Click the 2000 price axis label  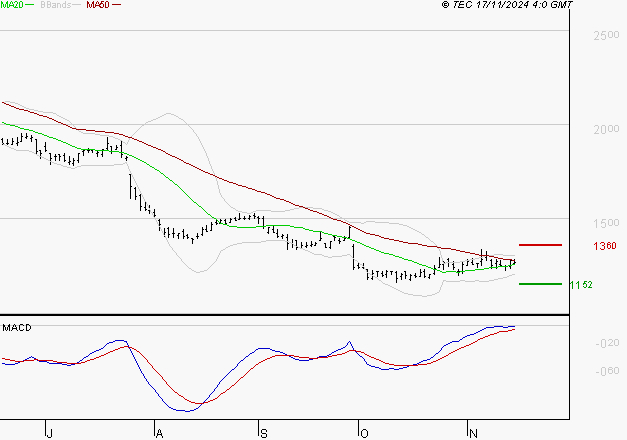click(x=606, y=129)
